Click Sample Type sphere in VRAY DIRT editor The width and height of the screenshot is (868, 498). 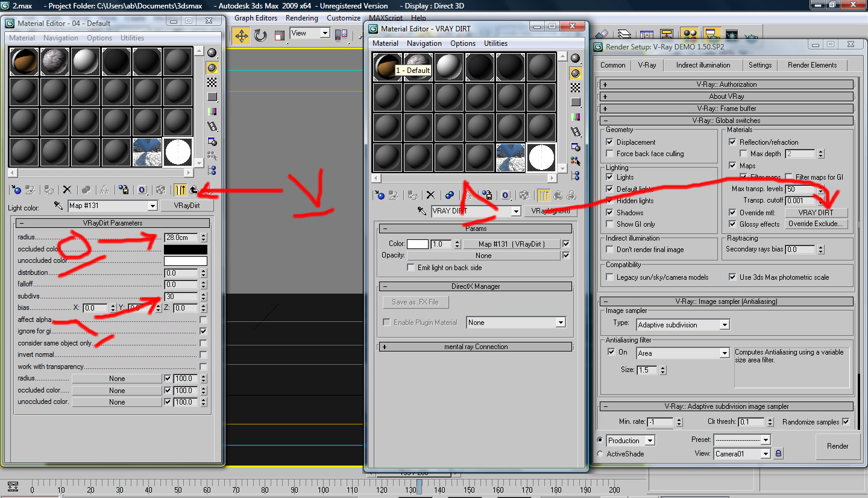576,58
